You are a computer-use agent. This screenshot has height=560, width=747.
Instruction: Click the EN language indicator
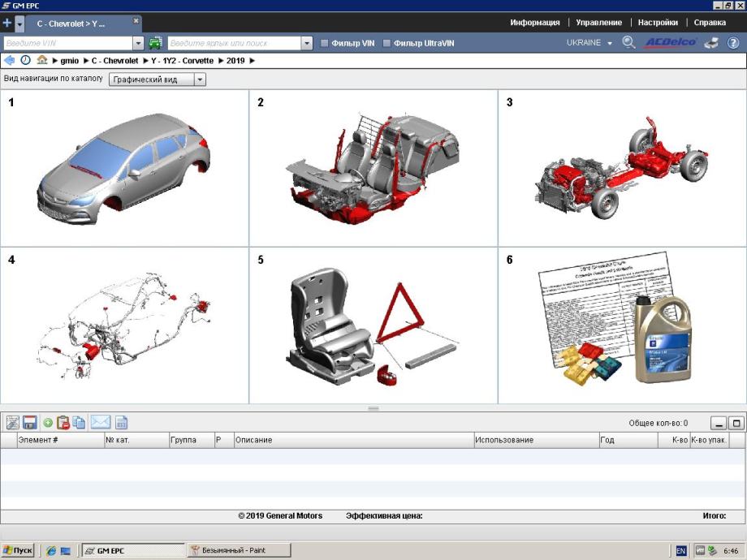[680, 551]
